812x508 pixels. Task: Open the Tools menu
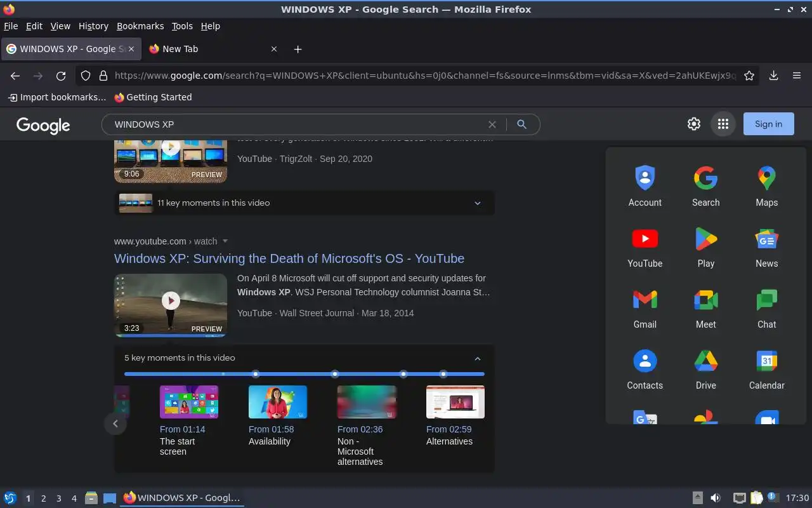click(x=182, y=26)
